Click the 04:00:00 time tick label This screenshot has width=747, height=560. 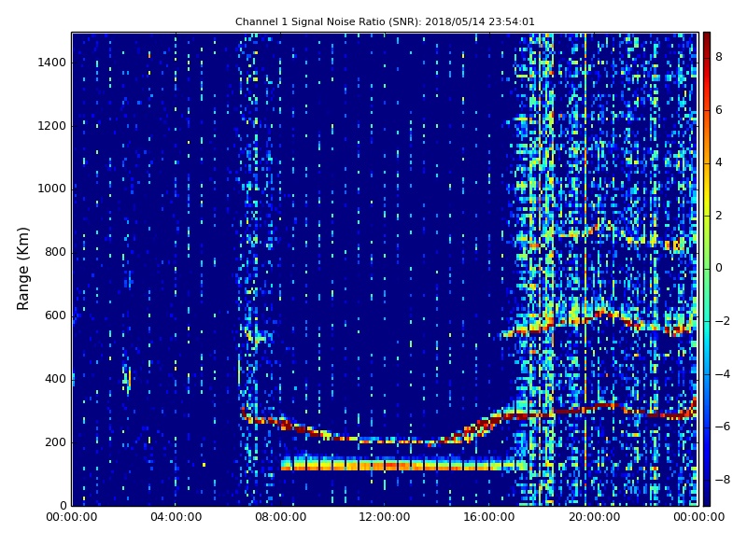[176, 517]
